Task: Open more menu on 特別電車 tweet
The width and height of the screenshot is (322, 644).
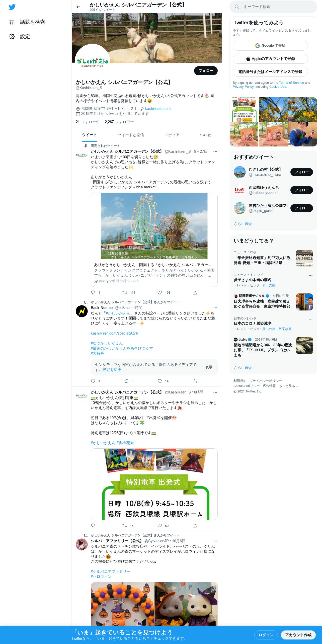Action: [215, 392]
